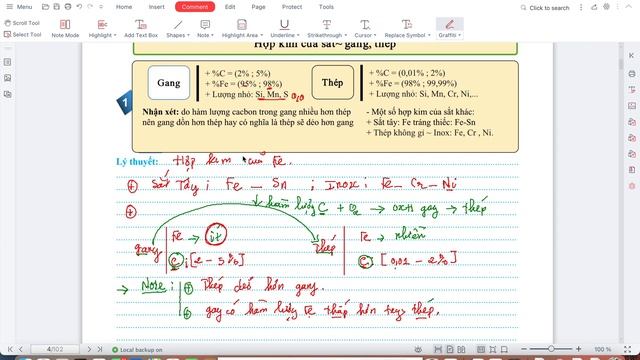The width and height of the screenshot is (640, 360).
Task: Open settings gear icon in the top right
Action: (607, 7)
